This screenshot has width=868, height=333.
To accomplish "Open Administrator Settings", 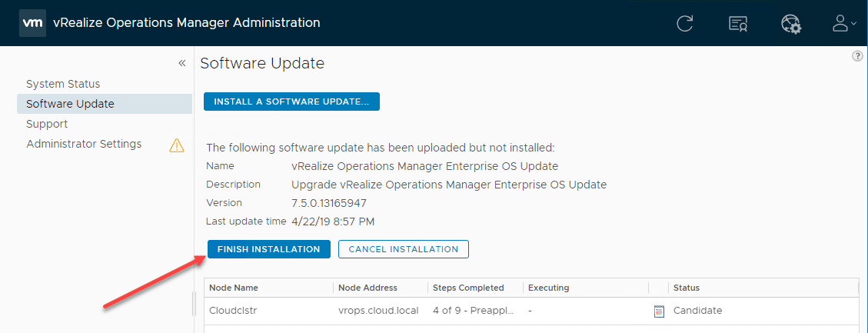I will (84, 144).
